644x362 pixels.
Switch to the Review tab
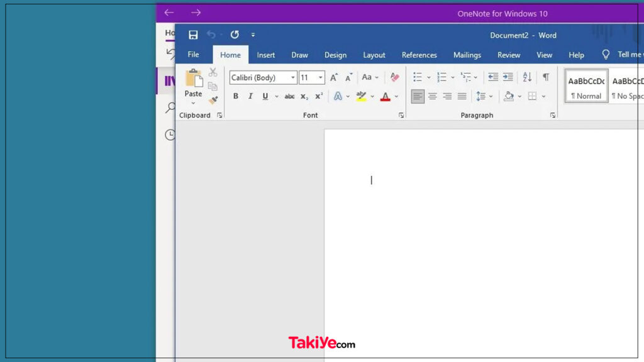tap(509, 55)
